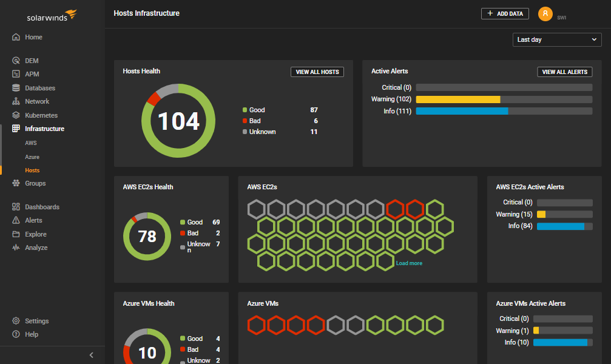Open the DEM section icon

16,61
